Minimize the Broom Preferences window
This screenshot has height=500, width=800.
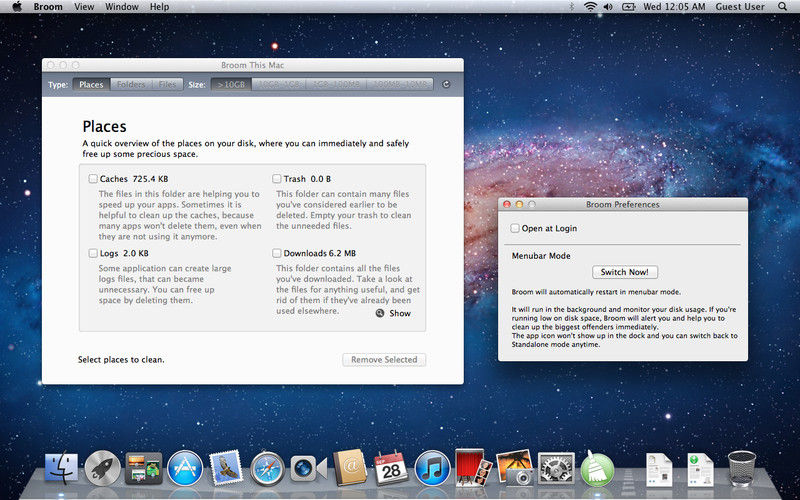519,204
